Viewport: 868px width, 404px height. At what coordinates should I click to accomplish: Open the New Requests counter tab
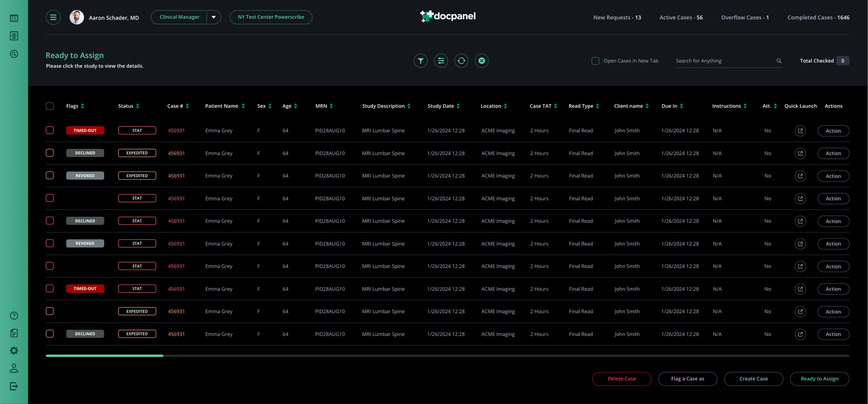[617, 17]
